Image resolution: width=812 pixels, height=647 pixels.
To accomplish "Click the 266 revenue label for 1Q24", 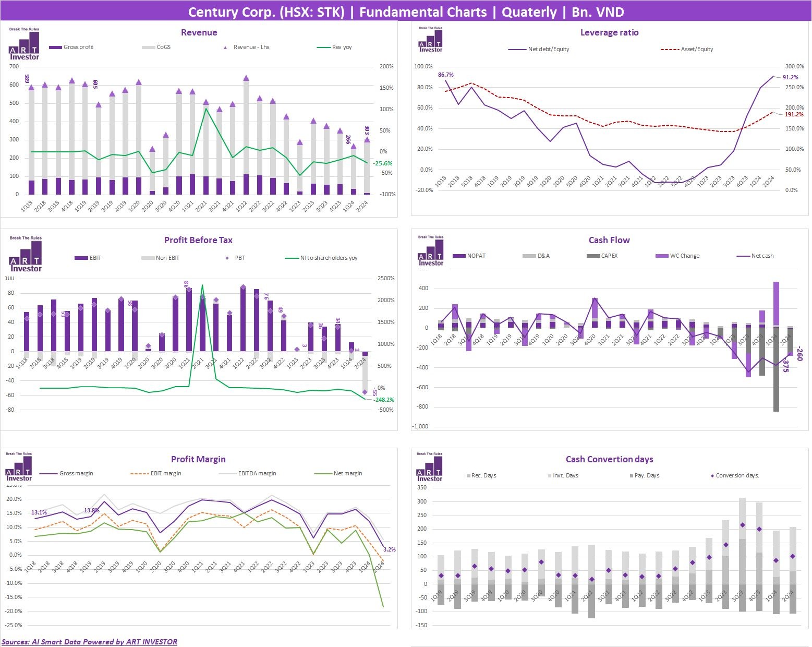I will (347, 140).
